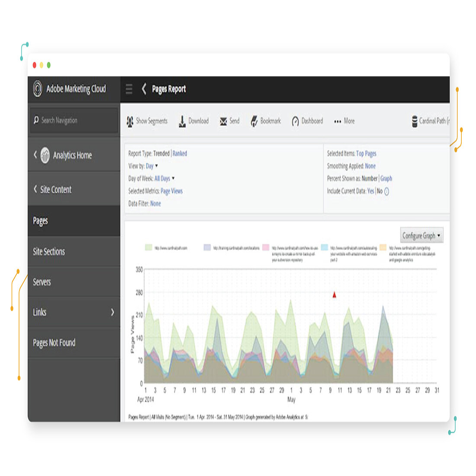The width and height of the screenshot is (476, 476).
Task: Open Site Sections in the sidebar
Action: (x=49, y=252)
